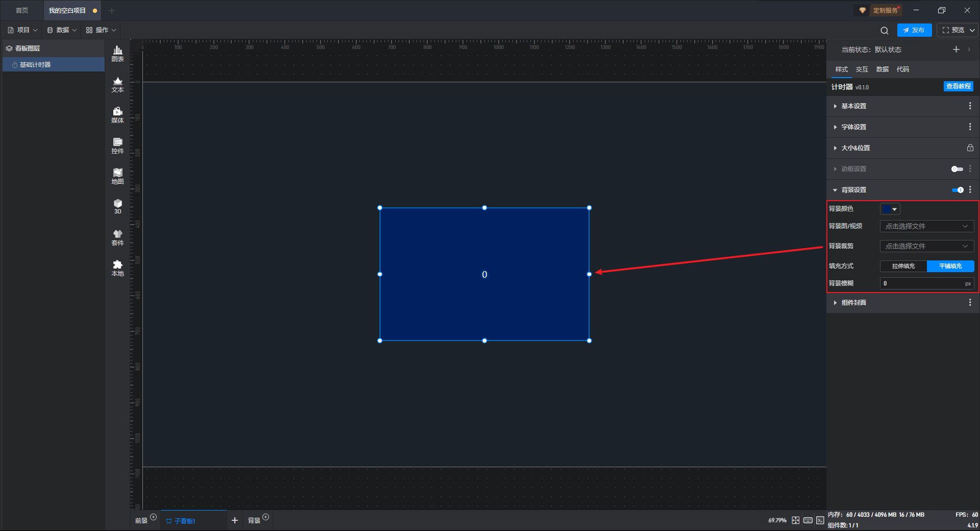The width and height of the screenshot is (980, 531).
Task: Open the 地图 (map) component library
Action: click(x=117, y=176)
